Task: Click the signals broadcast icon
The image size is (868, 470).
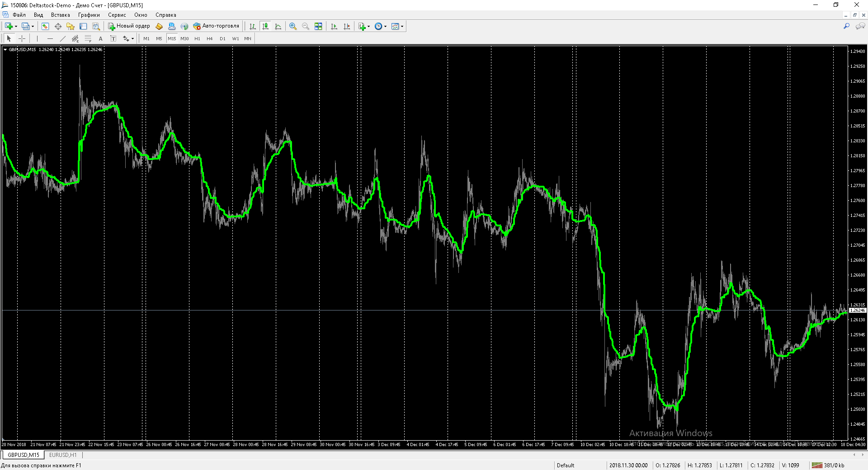Action: [x=184, y=26]
